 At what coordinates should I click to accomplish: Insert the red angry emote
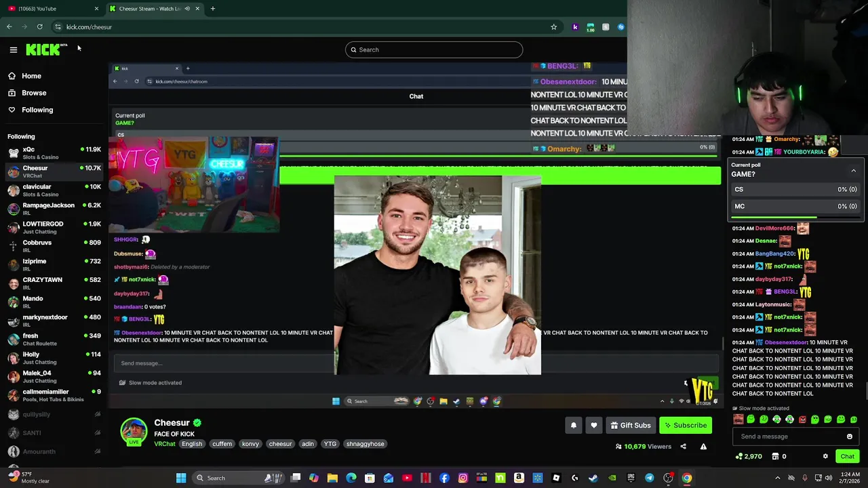802,420
